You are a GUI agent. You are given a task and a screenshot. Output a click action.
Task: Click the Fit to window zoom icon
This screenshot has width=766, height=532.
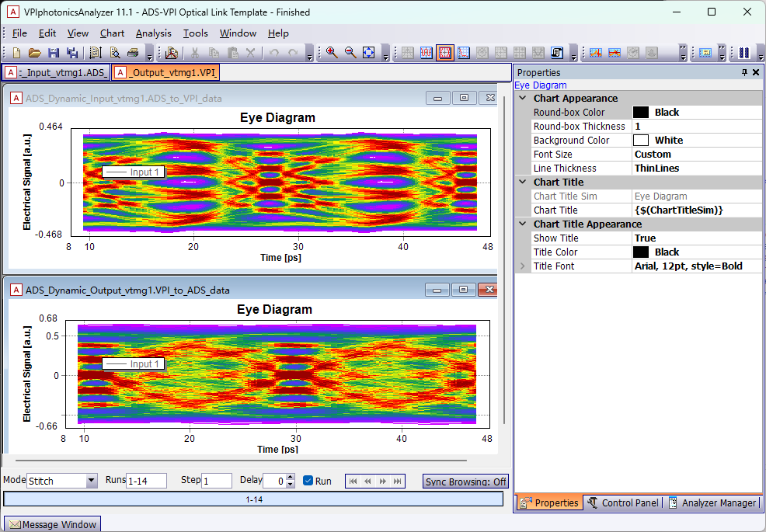click(369, 53)
